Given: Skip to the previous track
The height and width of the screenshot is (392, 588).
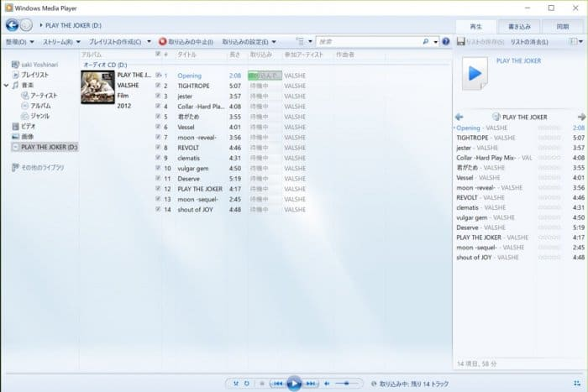Looking at the screenshot, I should [278, 384].
